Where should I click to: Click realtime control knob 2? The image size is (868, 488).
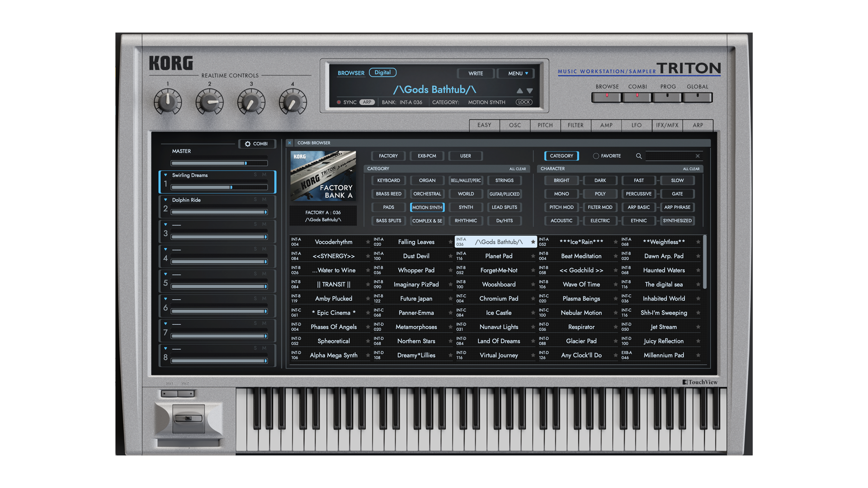tap(210, 102)
